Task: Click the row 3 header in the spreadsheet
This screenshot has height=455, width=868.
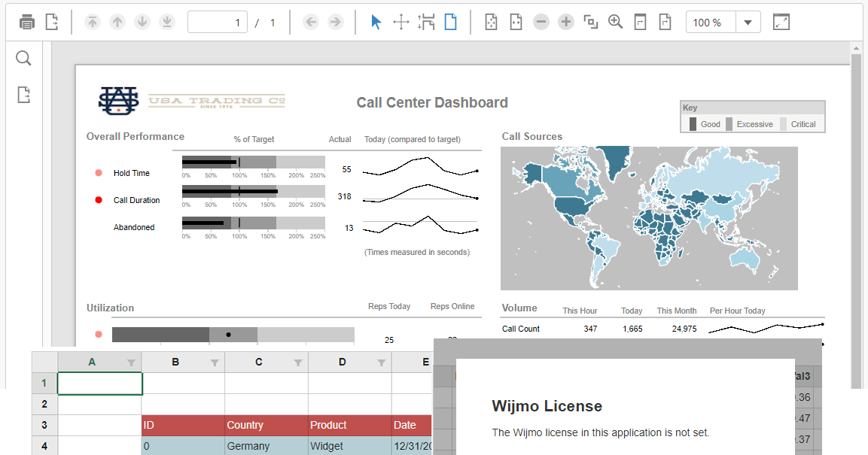Action: pos(44,425)
